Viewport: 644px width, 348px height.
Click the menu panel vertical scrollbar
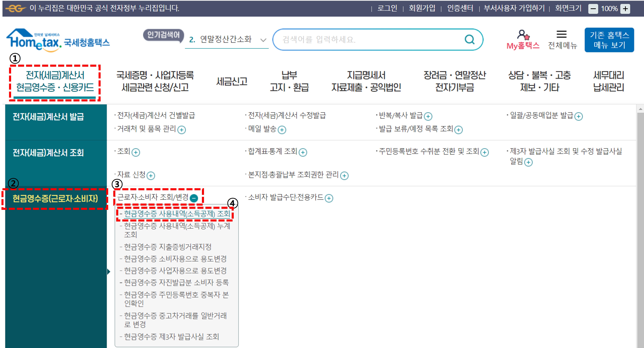click(640, 225)
